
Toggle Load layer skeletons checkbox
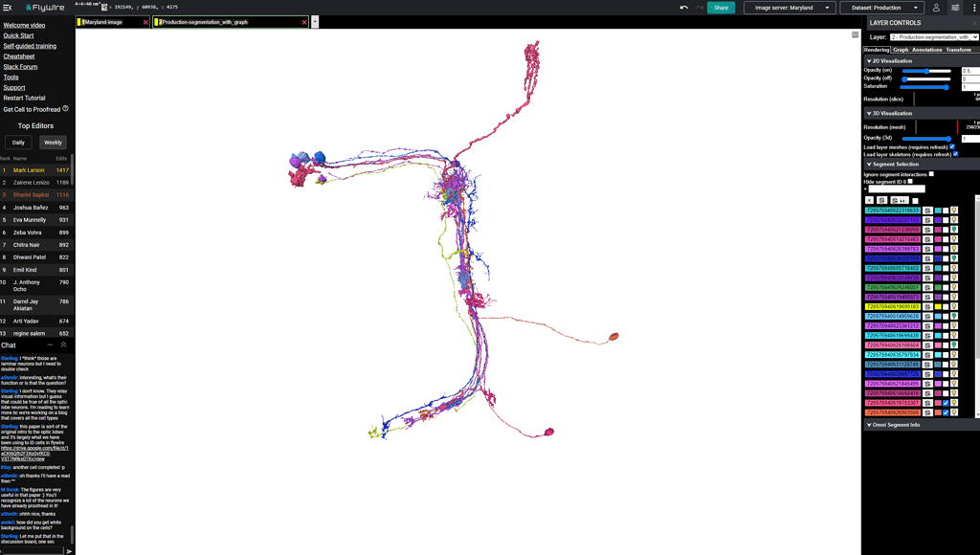(956, 154)
